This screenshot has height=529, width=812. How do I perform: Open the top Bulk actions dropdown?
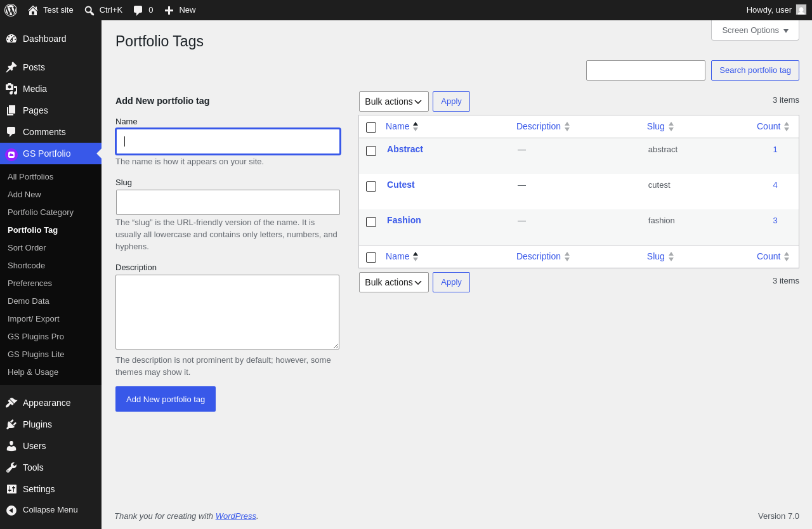394,101
